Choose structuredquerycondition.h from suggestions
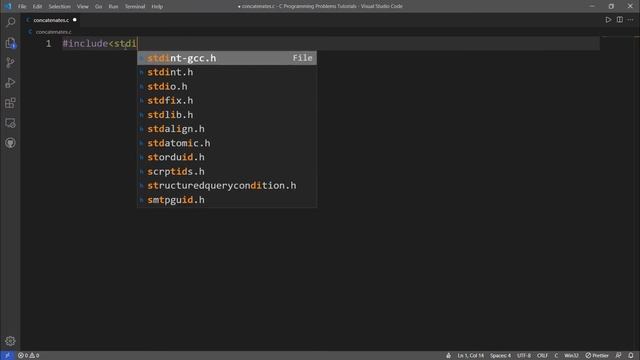The height and width of the screenshot is (360, 640). (x=227, y=186)
